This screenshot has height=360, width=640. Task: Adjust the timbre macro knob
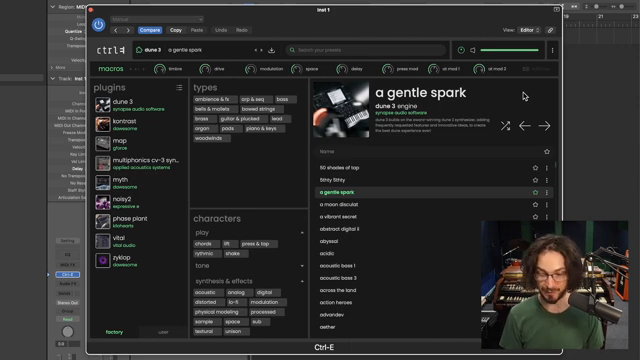[x=160, y=69]
